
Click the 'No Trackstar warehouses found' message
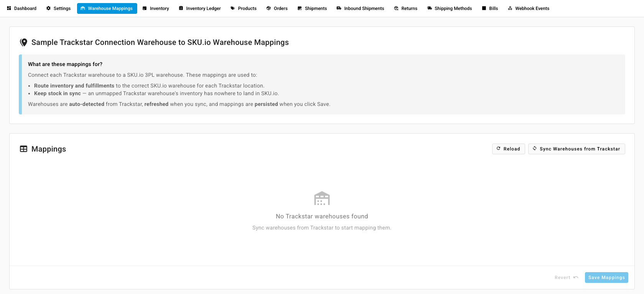click(x=322, y=216)
